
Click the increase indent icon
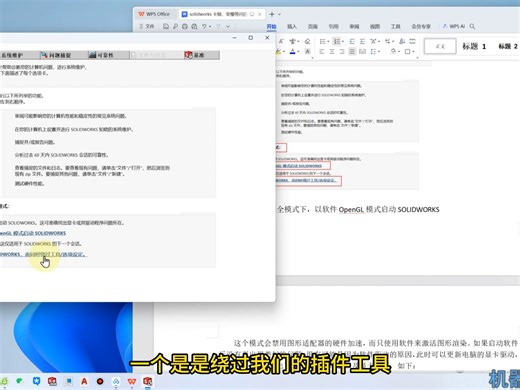pyautogui.click(x=362, y=41)
